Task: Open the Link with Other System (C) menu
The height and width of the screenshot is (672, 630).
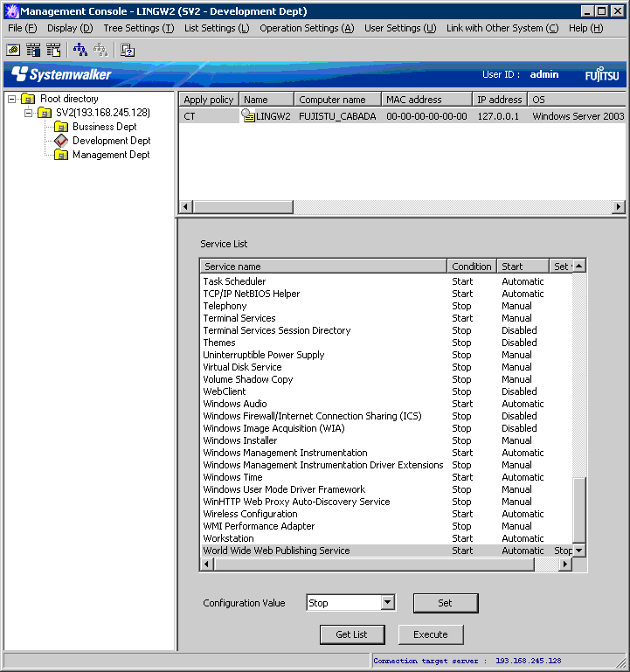Action: click(x=502, y=28)
